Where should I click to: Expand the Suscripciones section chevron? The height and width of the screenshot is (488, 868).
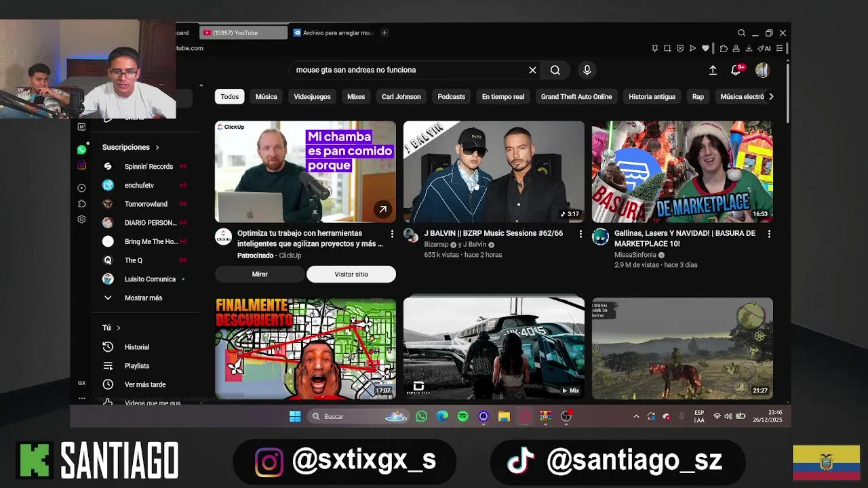(x=157, y=147)
